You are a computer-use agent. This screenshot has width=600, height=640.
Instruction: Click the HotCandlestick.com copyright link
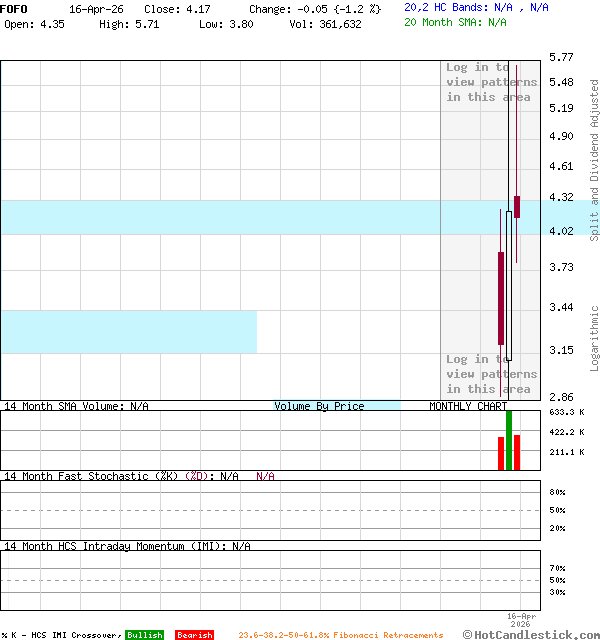pyautogui.click(x=531, y=634)
